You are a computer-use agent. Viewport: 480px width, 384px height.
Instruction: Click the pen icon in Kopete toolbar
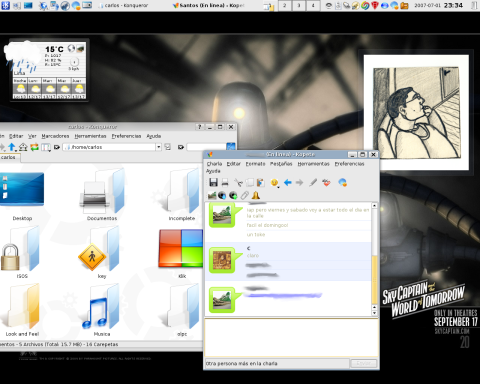[x=313, y=182]
